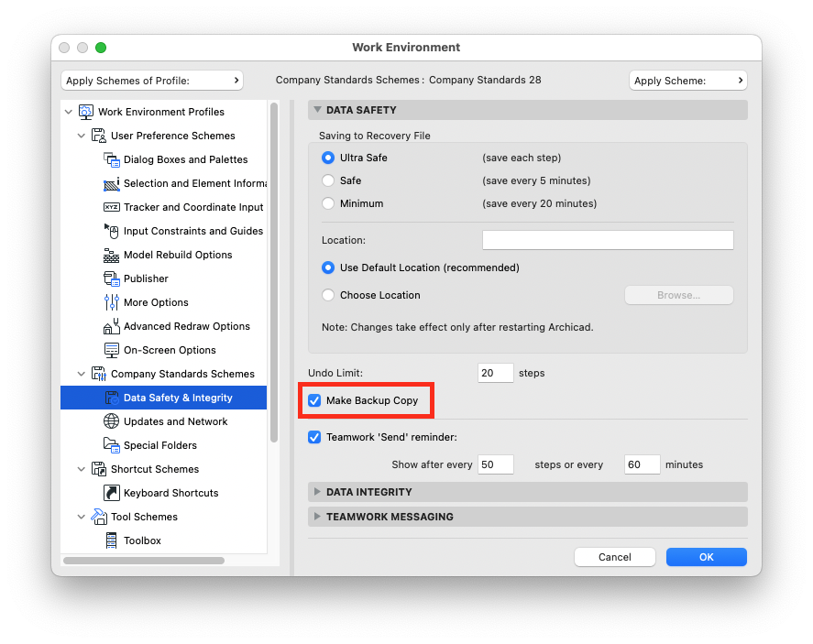The height and width of the screenshot is (644, 813).
Task: Collapse the Tool Schemes node
Action: click(x=82, y=517)
